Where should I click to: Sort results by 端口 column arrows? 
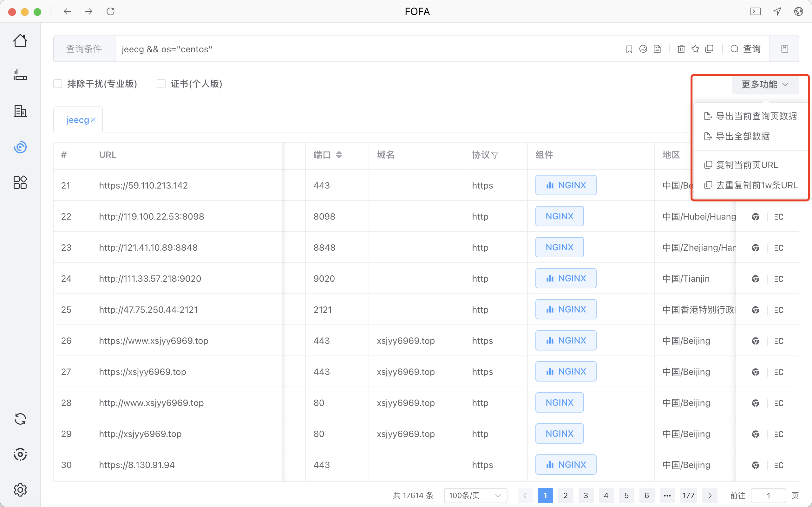339,155
